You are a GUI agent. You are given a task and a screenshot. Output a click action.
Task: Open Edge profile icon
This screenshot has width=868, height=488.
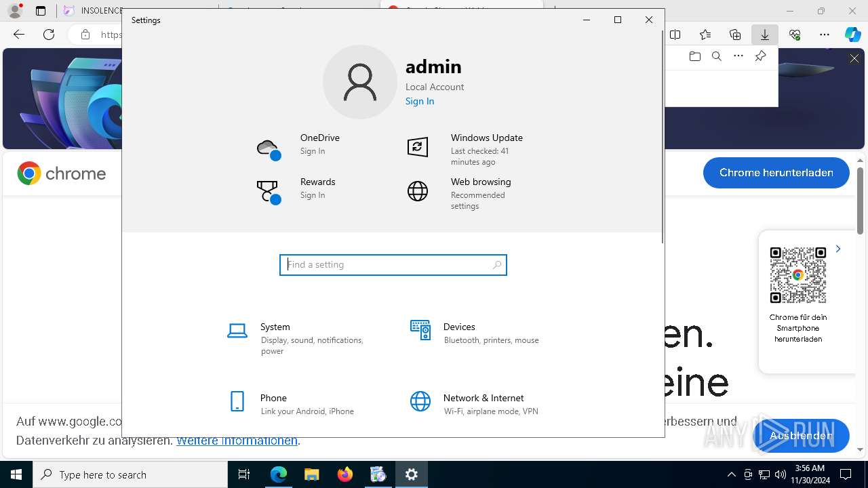click(14, 11)
